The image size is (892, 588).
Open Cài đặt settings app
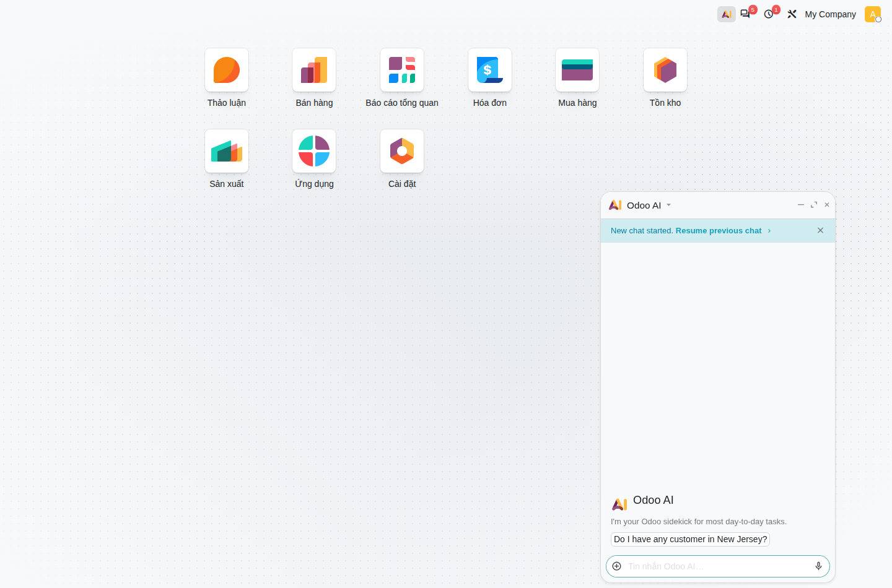coord(402,151)
